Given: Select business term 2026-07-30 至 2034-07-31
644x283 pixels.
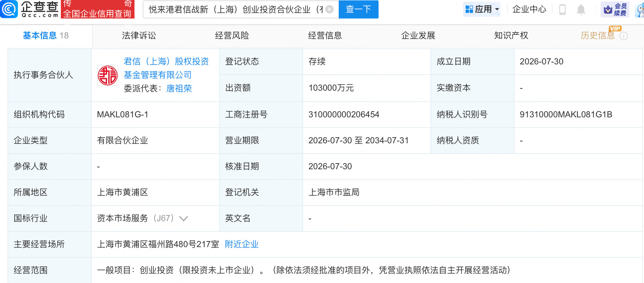Looking at the screenshot, I should click(x=358, y=140).
